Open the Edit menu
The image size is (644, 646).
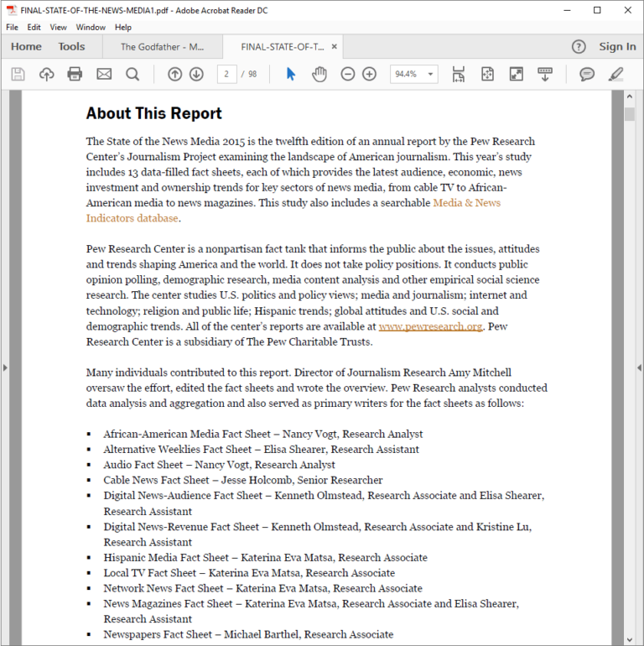34,27
